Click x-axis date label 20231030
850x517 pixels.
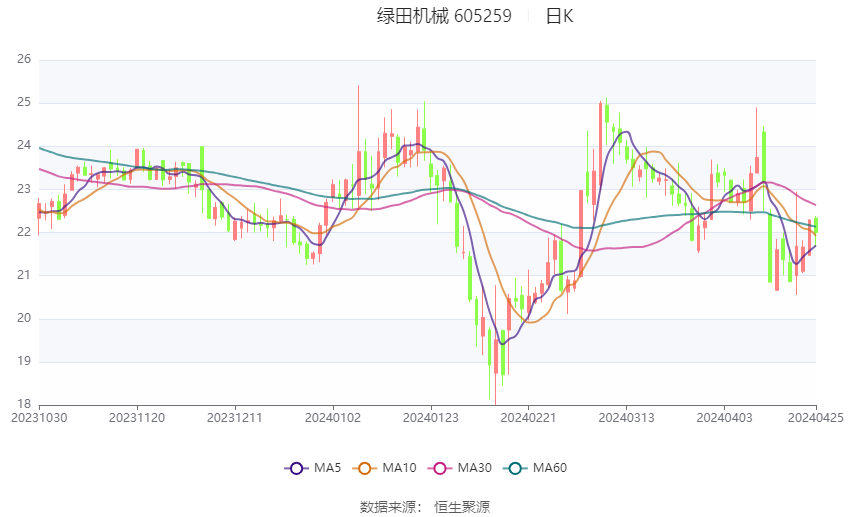point(40,418)
